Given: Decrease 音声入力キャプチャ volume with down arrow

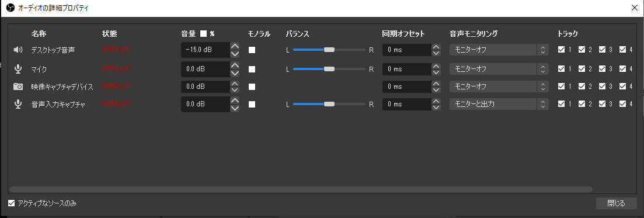Looking at the screenshot, I should pyautogui.click(x=235, y=109).
